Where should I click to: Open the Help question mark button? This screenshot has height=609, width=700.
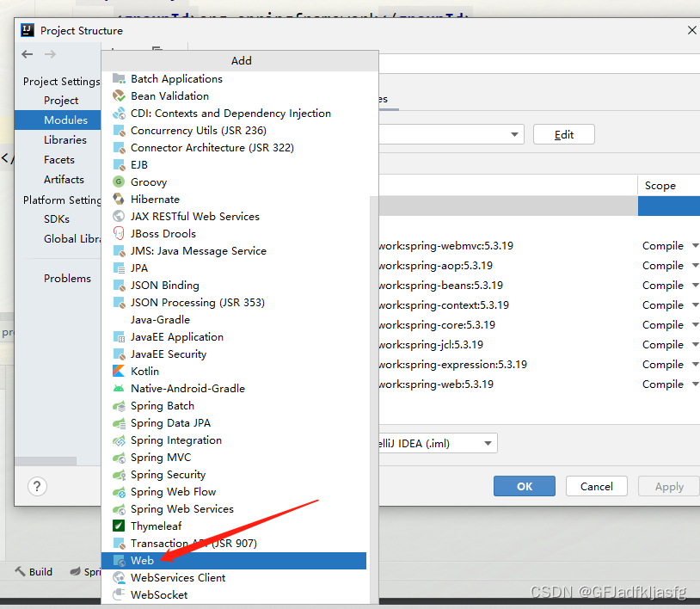click(x=37, y=486)
